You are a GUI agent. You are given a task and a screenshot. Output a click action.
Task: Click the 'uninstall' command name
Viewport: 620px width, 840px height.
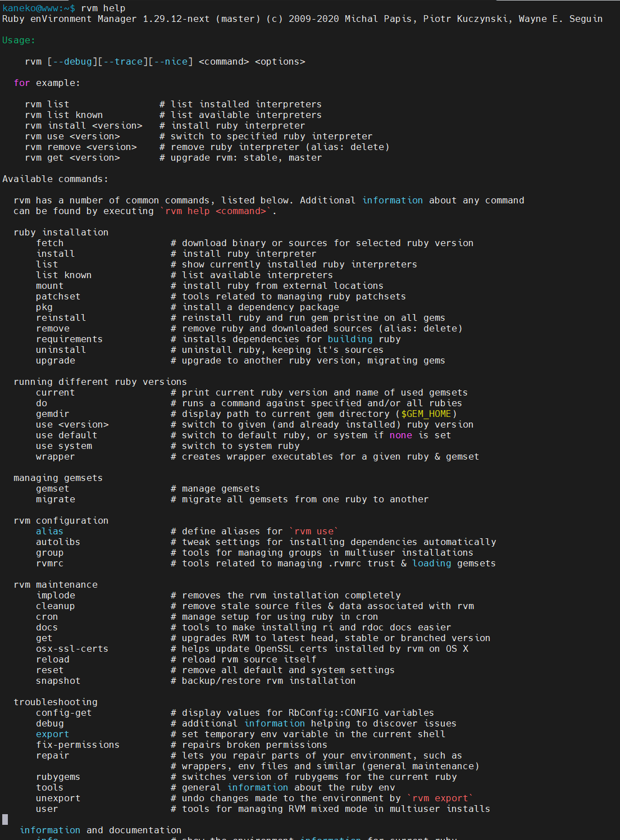click(x=61, y=350)
